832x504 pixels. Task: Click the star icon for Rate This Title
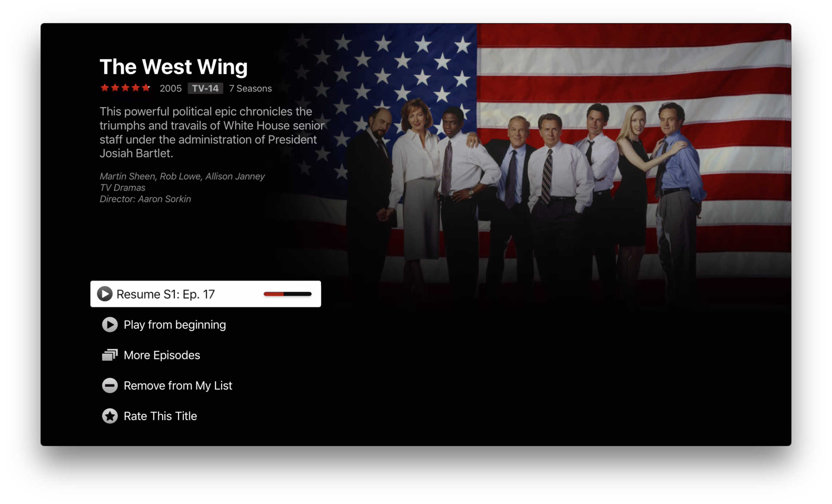click(x=110, y=416)
